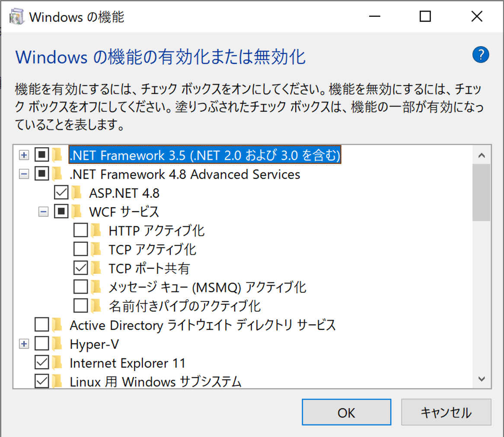This screenshot has width=504, height=437.
Task: Select the TCP アクティブ化 label
Action: click(152, 250)
